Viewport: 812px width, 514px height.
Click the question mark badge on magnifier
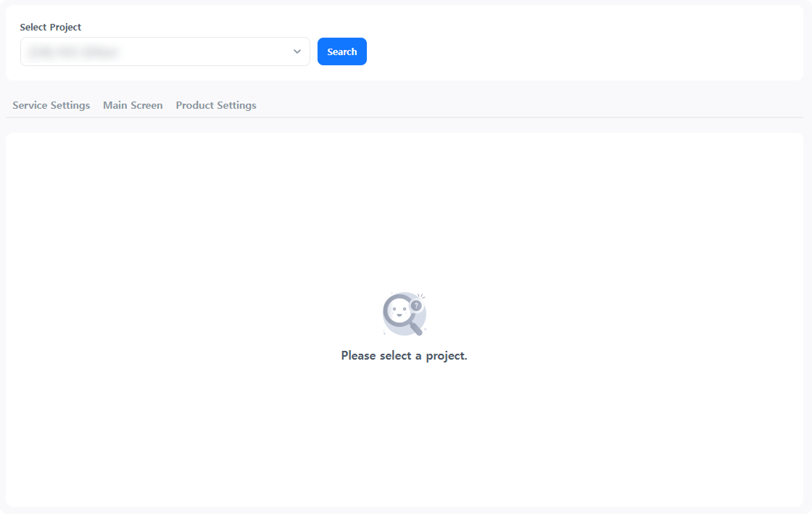tap(416, 306)
